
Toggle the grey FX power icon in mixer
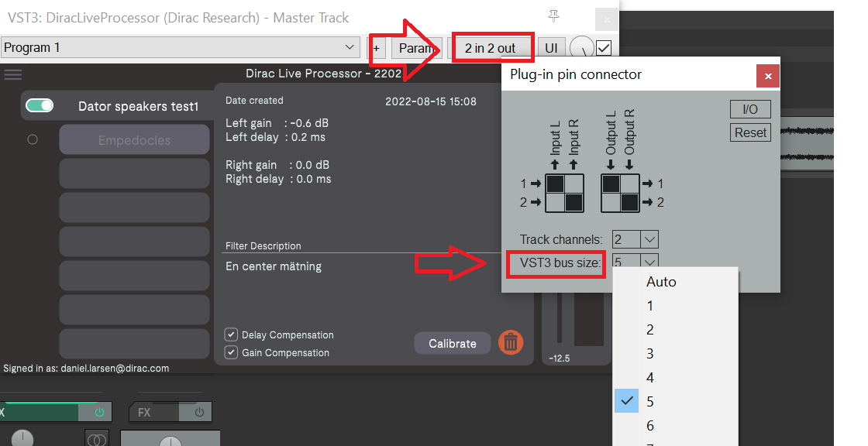point(199,412)
